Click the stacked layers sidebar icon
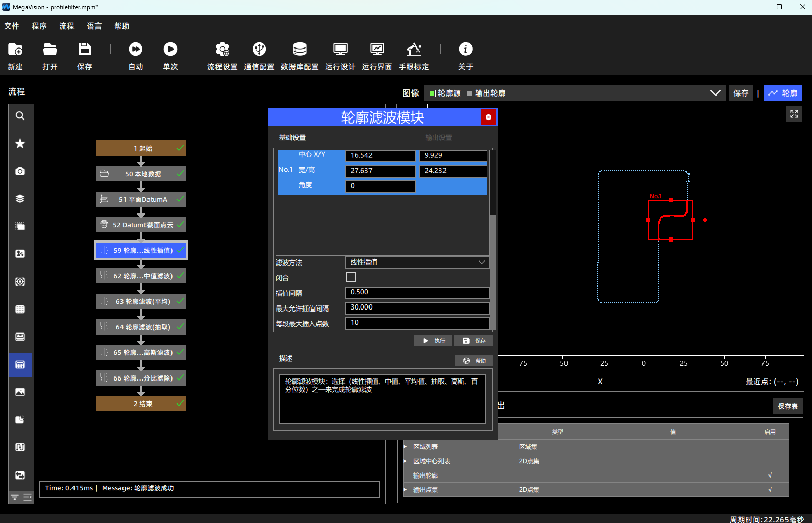The width and height of the screenshot is (812, 523). [20, 199]
